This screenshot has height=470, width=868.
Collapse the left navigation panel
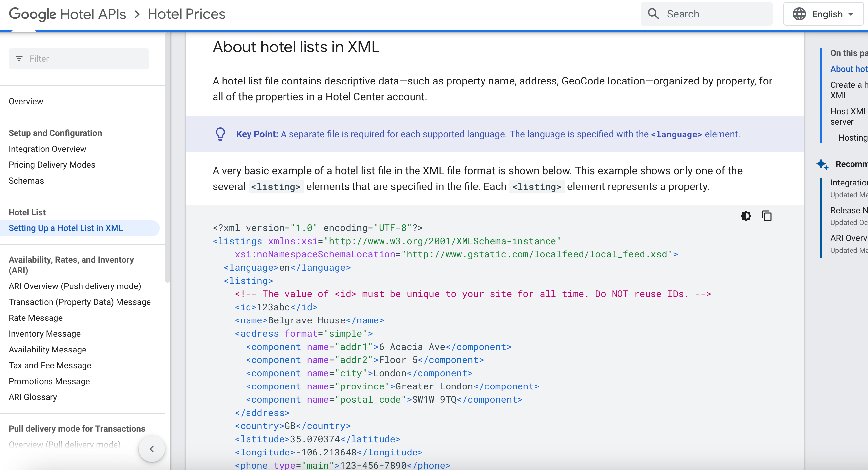tap(151, 449)
